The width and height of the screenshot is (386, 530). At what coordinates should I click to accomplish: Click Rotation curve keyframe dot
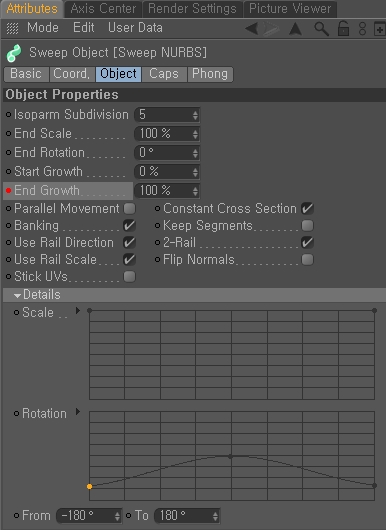(16, 413)
